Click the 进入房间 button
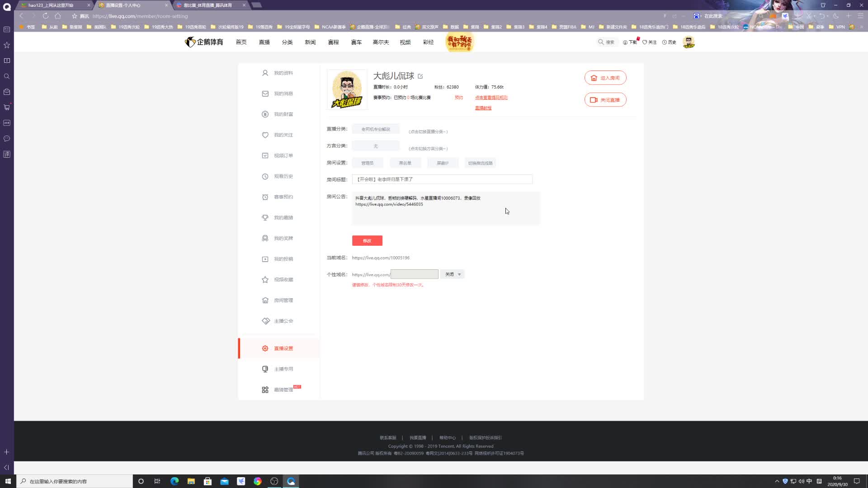 (x=605, y=78)
